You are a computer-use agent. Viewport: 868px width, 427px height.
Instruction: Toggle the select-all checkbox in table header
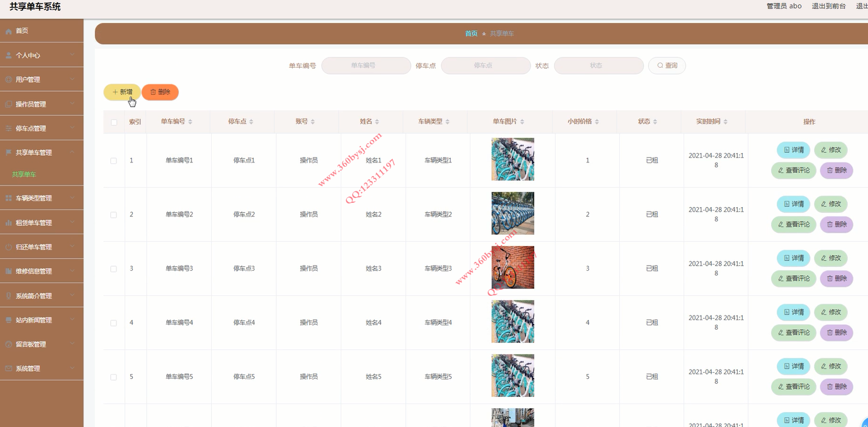[x=114, y=122]
